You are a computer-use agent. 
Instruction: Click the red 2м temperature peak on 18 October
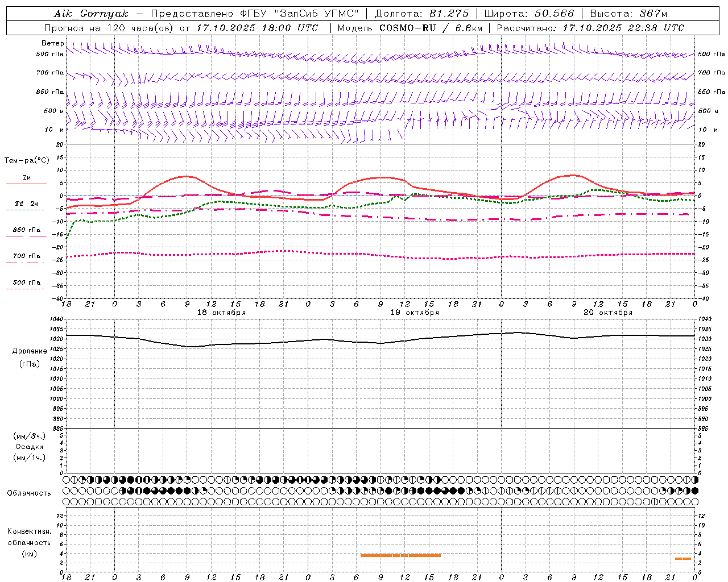(187, 176)
